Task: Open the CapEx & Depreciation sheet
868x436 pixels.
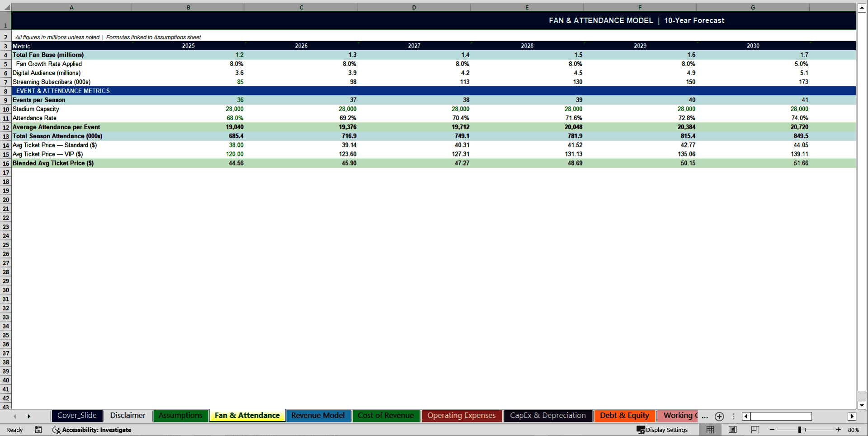Action: [x=547, y=416]
